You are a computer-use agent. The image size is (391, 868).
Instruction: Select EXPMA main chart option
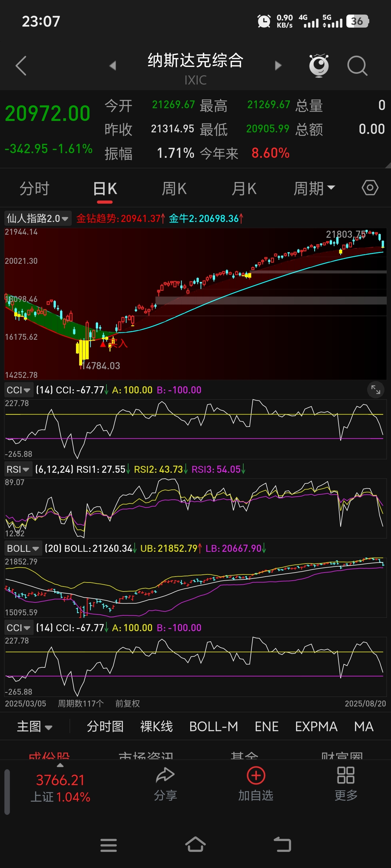[x=316, y=726]
